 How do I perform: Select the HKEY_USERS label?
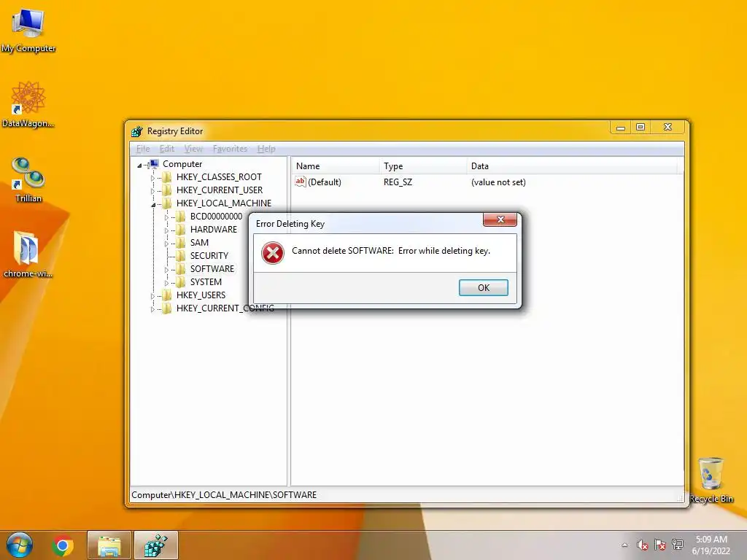201,295
